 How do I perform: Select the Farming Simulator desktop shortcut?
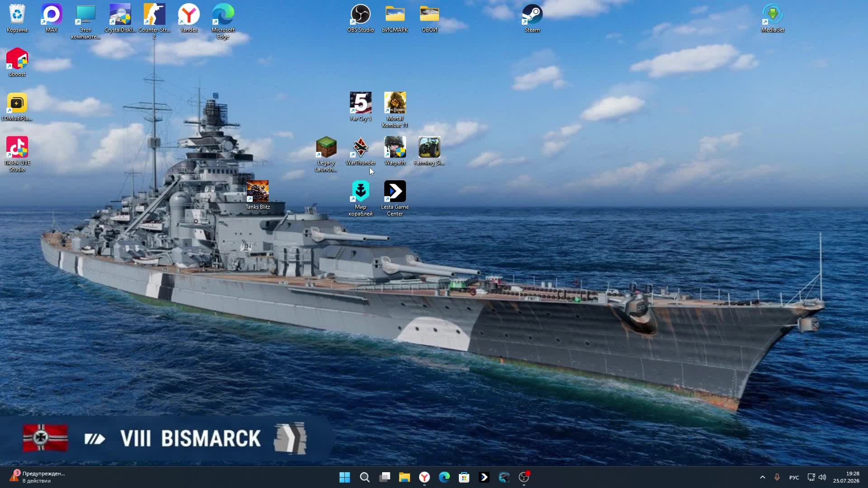[429, 151]
